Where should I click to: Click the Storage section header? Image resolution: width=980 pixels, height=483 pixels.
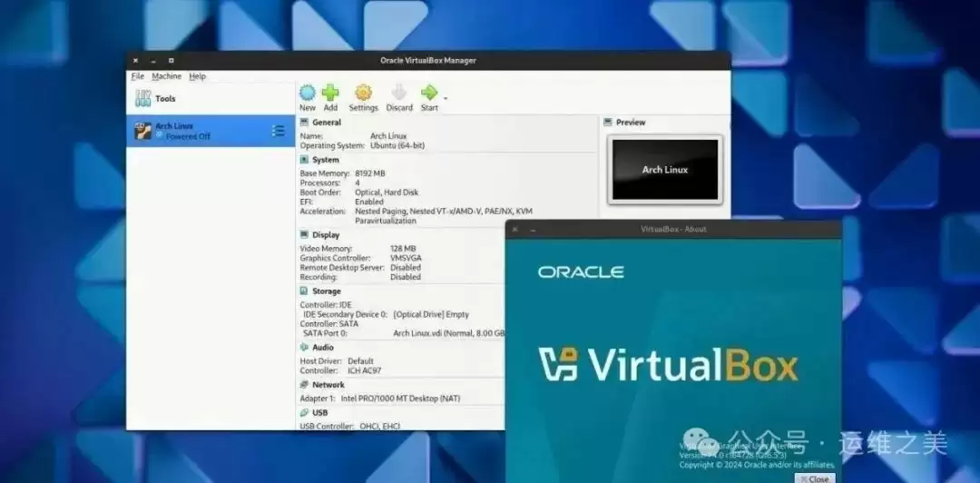pos(326,291)
